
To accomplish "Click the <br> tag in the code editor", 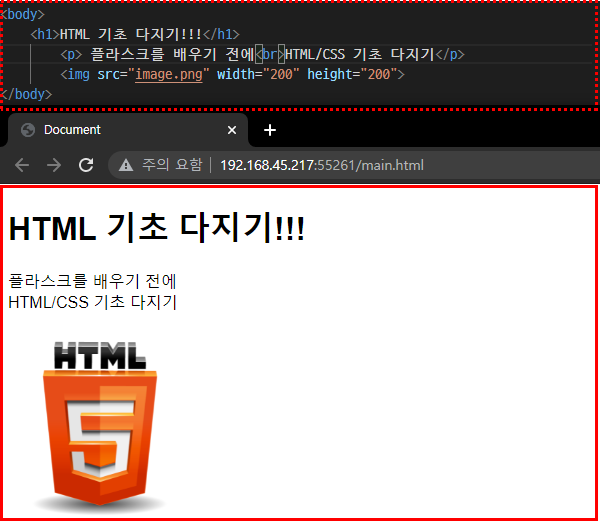I will coord(270,54).
